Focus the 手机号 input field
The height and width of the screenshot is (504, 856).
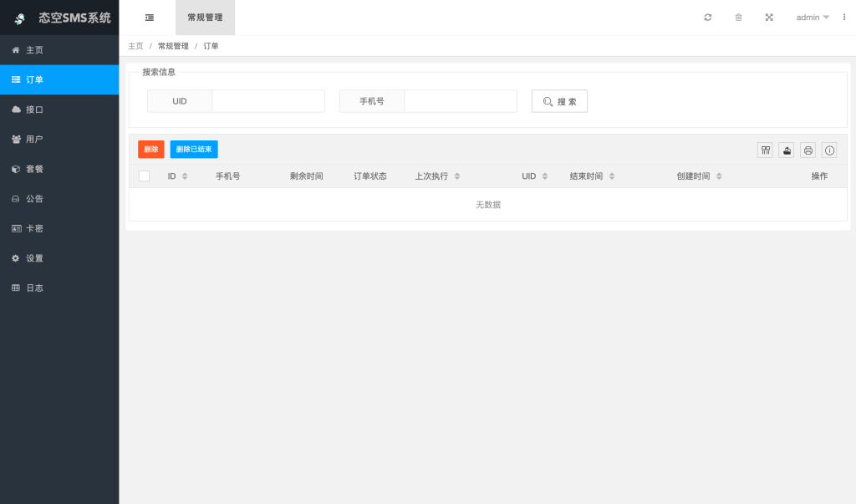[461, 101]
